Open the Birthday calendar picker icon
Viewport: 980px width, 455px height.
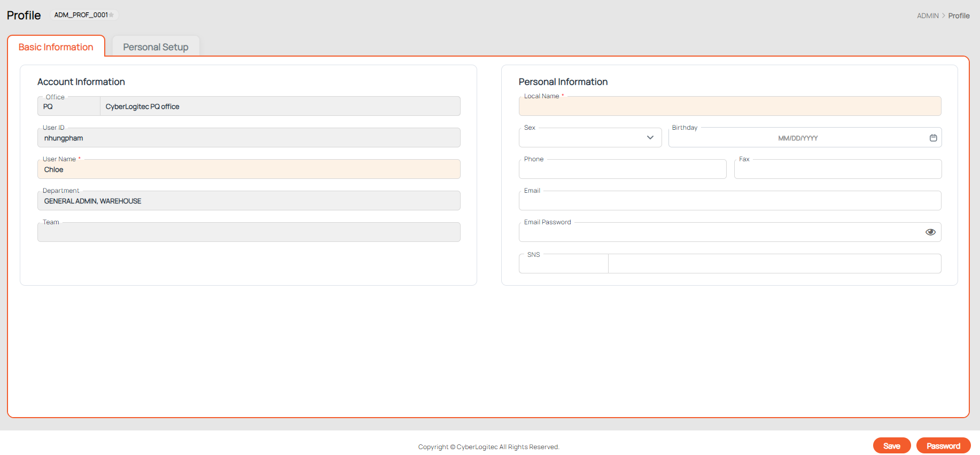933,138
